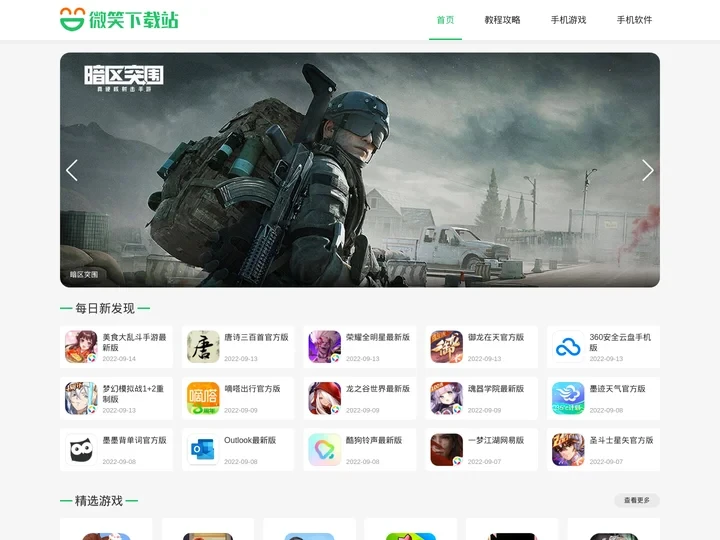Click Outlook最新版 title link

click(x=250, y=440)
